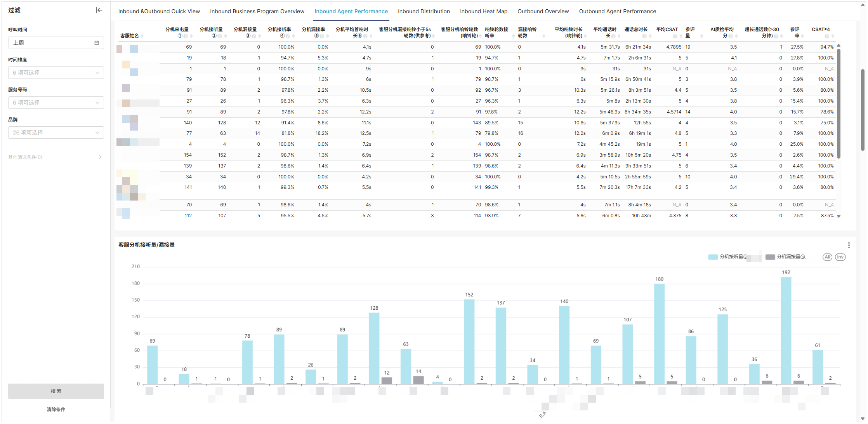Sort by 分机漏接率 column

click(328, 36)
